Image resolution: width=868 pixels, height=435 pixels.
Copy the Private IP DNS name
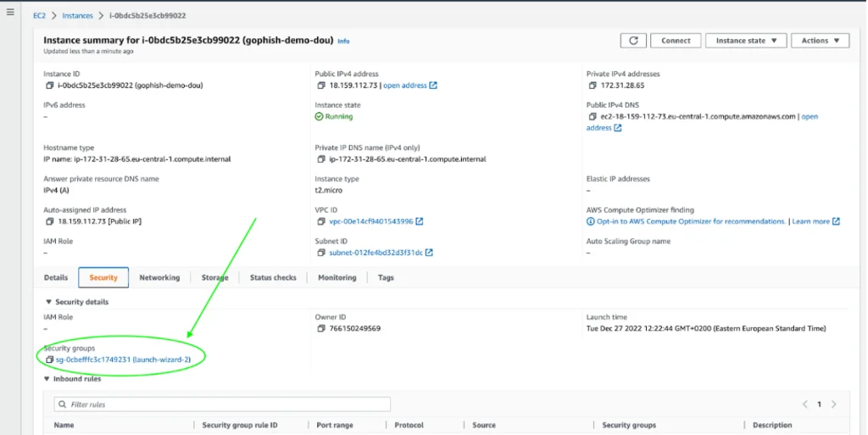321,159
